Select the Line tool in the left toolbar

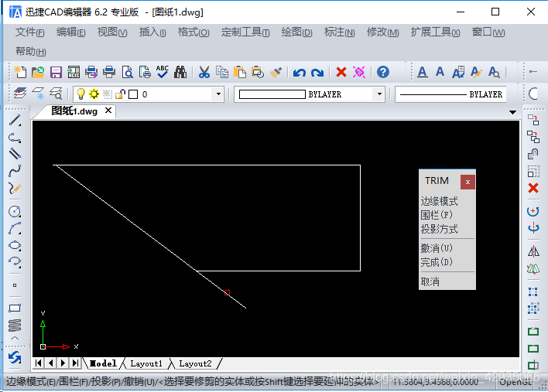pyautogui.click(x=15, y=120)
